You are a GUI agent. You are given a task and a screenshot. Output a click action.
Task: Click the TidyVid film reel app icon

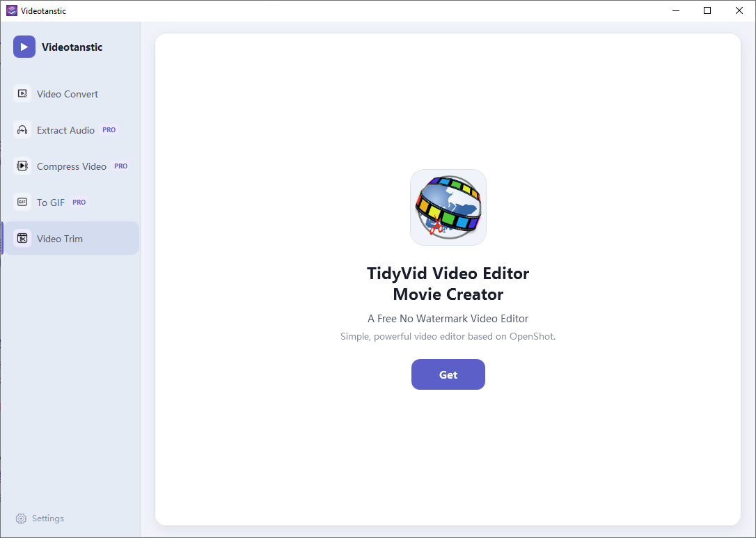[x=448, y=207]
